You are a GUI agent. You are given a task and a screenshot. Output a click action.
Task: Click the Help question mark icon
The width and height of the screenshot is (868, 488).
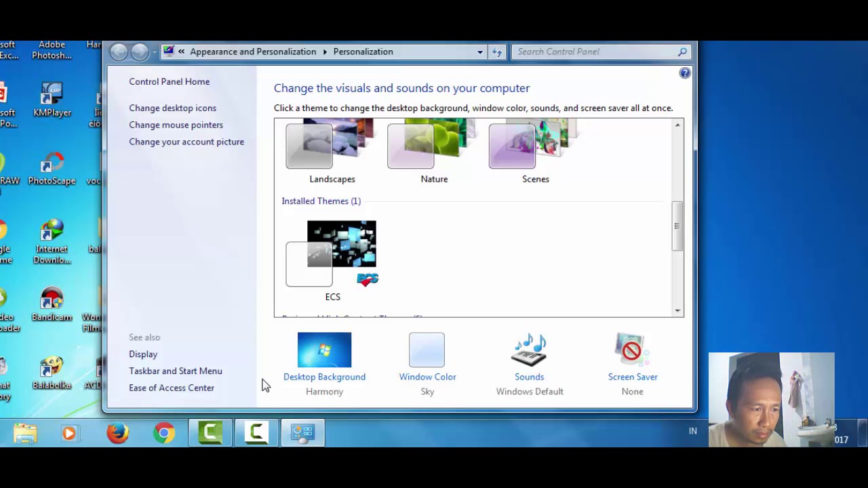(x=685, y=73)
